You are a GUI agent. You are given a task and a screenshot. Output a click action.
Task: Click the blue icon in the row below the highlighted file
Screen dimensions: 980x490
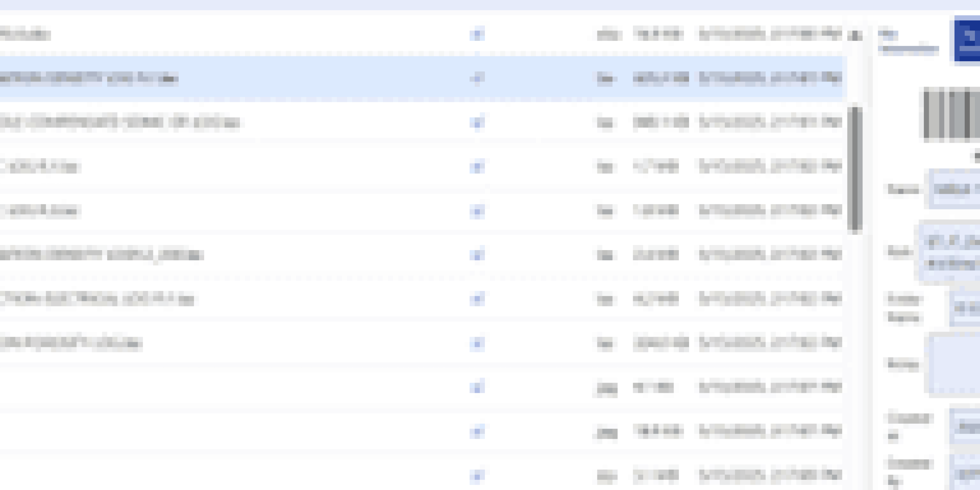(x=477, y=123)
